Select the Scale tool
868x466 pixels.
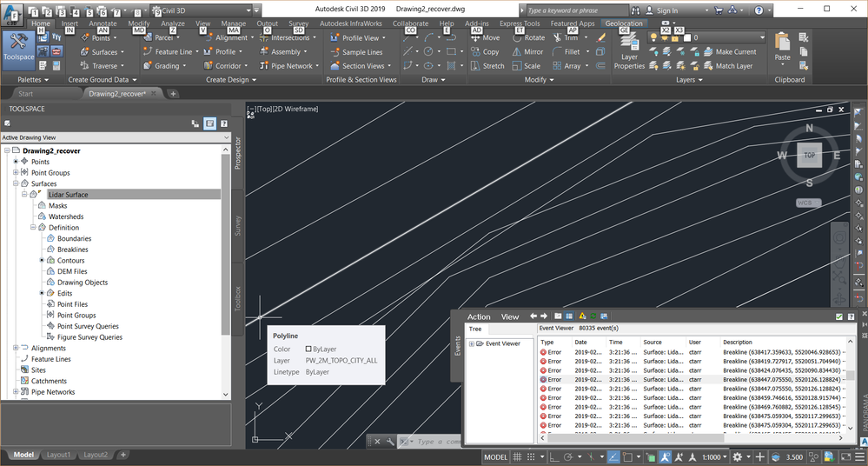coord(526,65)
